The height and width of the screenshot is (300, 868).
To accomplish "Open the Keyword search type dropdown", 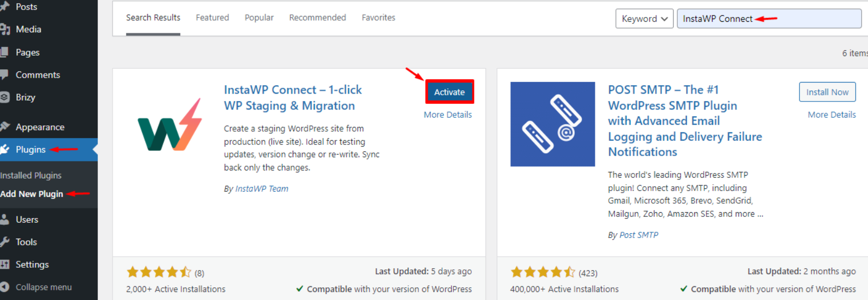I will point(645,19).
